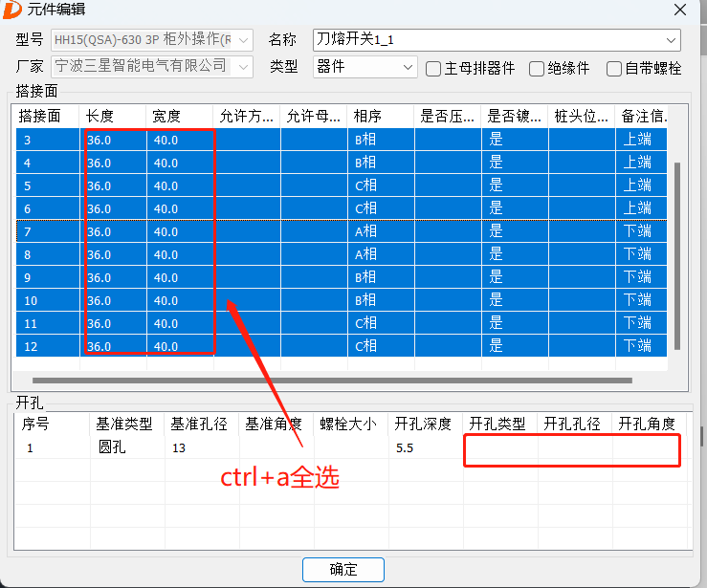Click the 开孔深度 column header
This screenshot has height=588, width=707.
(x=425, y=424)
